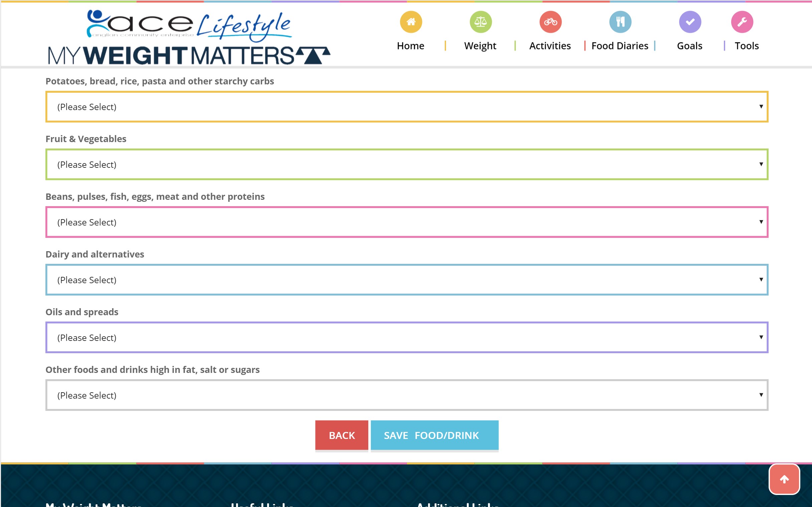Select the Goals menu text
The height and width of the screenshot is (507, 812).
coord(689,46)
